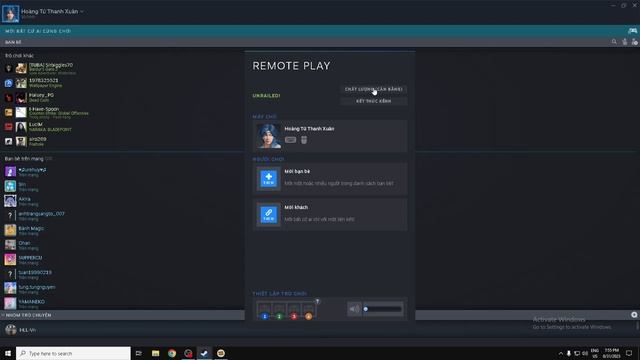This screenshot has width=640, height=360.
Task: Search the friends list with the magnifier icon
Action: pos(614,42)
